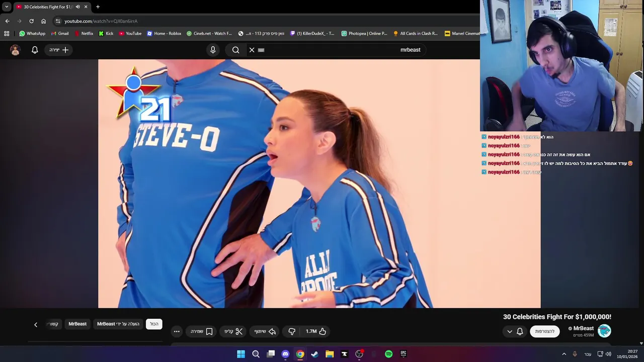The width and height of the screenshot is (644, 362).
Task: Like the video with 1.7M thumbs up
Action: click(x=316, y=331)
